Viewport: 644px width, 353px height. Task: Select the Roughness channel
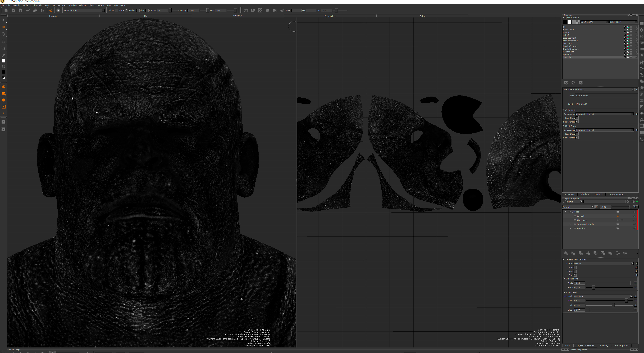[568, 52]
